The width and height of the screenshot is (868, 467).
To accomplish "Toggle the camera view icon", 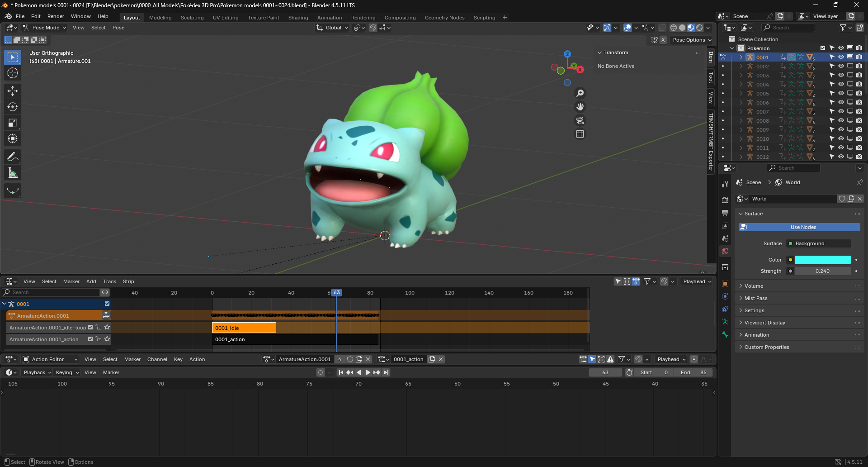I will (580, 120).
